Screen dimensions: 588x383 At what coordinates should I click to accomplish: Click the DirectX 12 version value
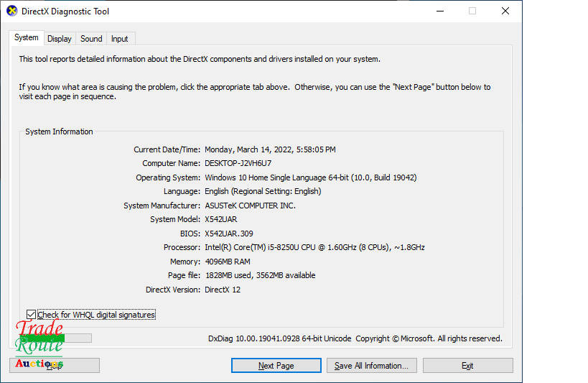tap(223, 290)
